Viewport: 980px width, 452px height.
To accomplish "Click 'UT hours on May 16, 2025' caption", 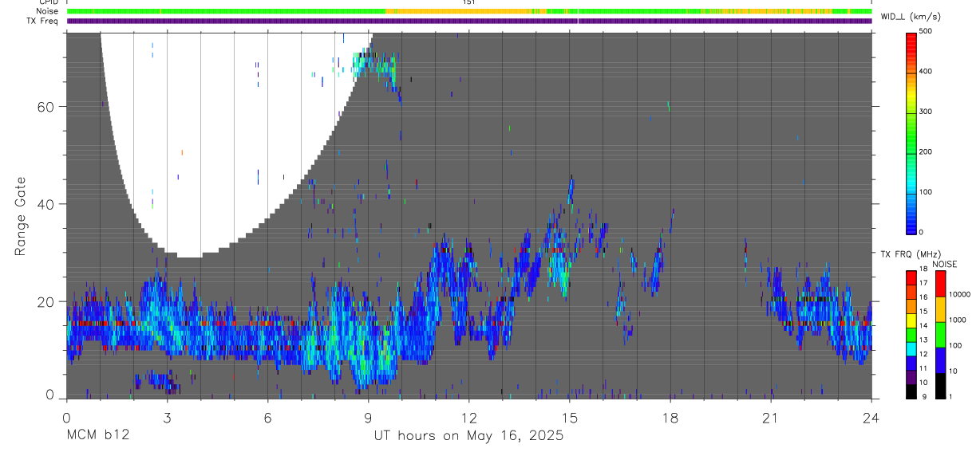I will coord(469,436).
